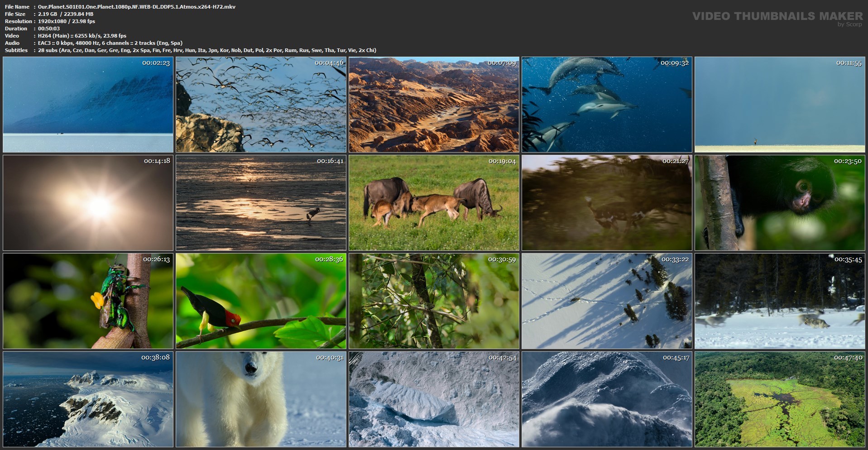The image size is (868, 450).
Task: Select the black monkey thumbnail at 00:23:50
Action: tap(780, 203)
